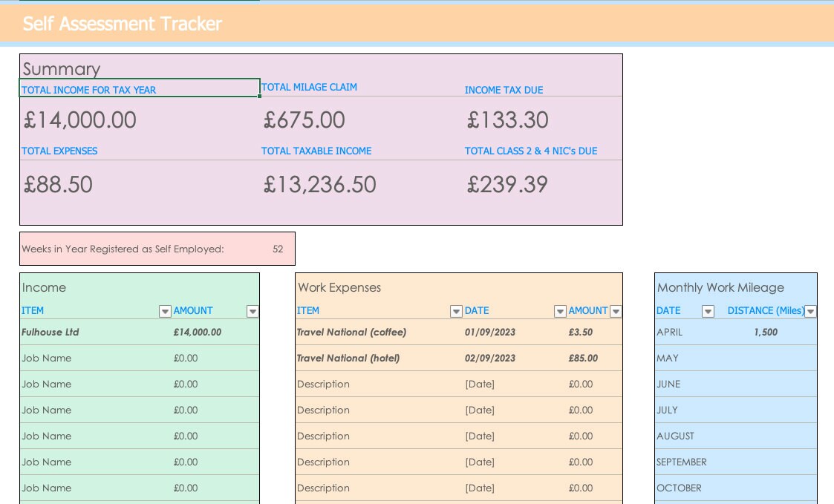Select the £14,000.00 total income figure
This screenshot has height=504, width=834.
[79, 120]
